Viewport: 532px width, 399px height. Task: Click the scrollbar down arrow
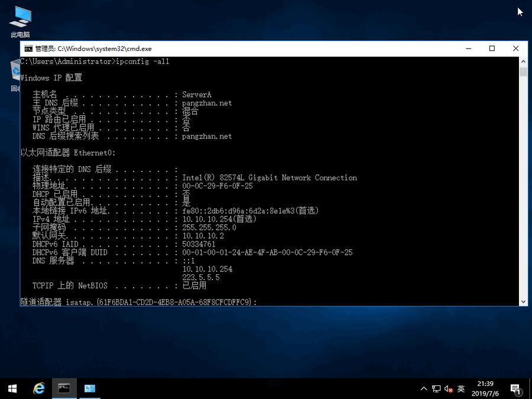click(x=521, y=301)
